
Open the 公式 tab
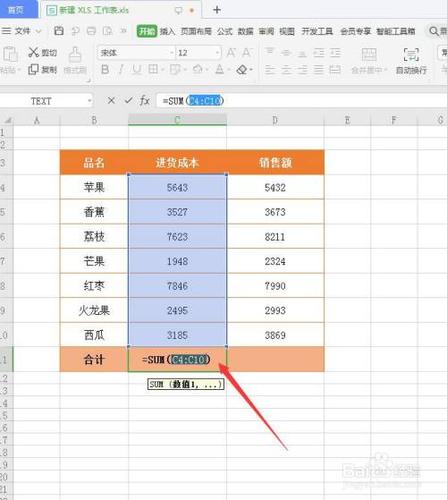pos(225,31)
